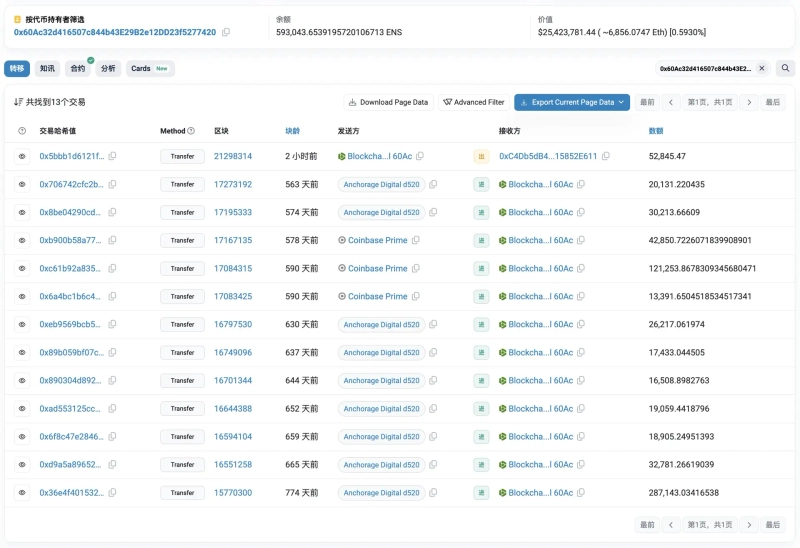Go to previous page using bottom chevron
800x548 pixels.
click(x=671, y=524)
